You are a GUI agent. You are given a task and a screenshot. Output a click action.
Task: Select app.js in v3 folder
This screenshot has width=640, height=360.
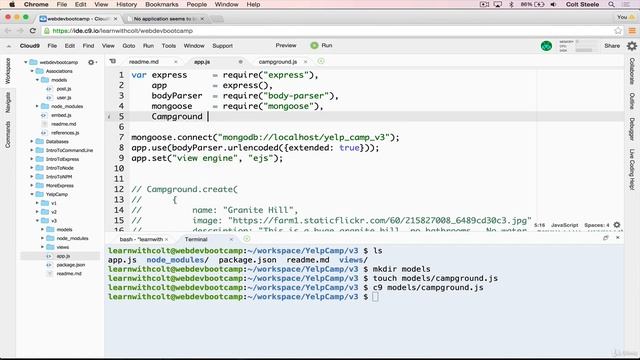[63, 256]
